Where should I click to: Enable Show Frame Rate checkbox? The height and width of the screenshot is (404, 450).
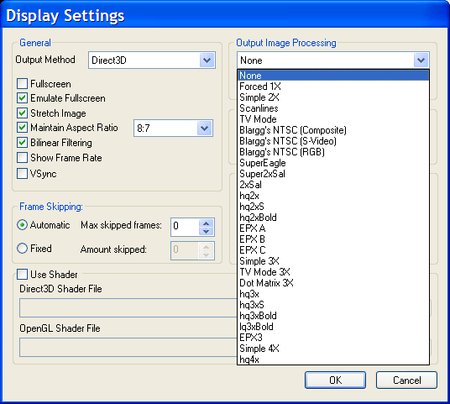[x=22, y=157]
